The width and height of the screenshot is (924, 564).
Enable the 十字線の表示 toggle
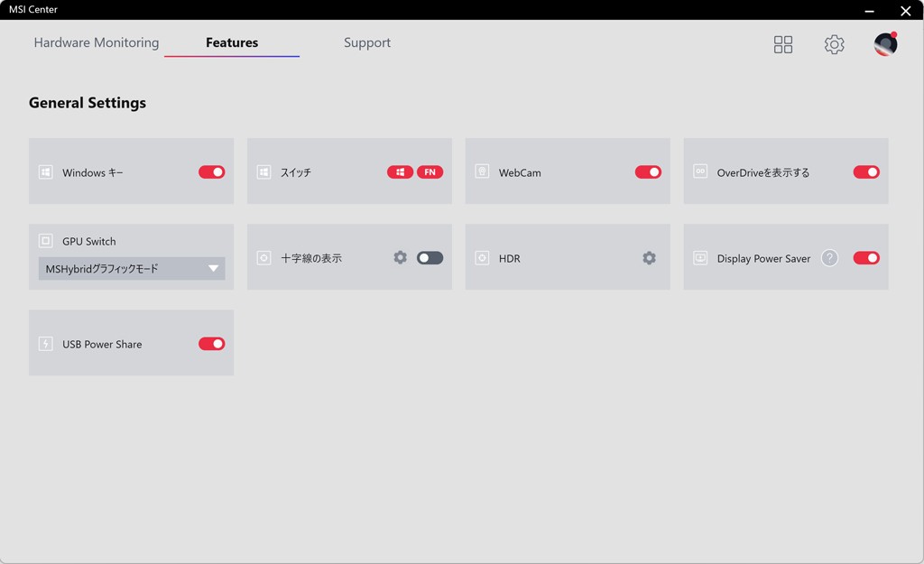click(x=430, y=258)
